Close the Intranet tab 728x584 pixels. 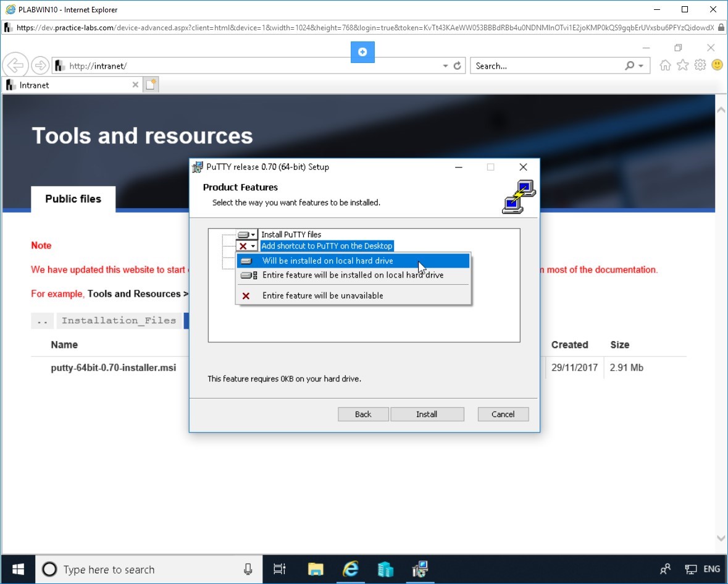pyautogui.click(x=135, y=85)
